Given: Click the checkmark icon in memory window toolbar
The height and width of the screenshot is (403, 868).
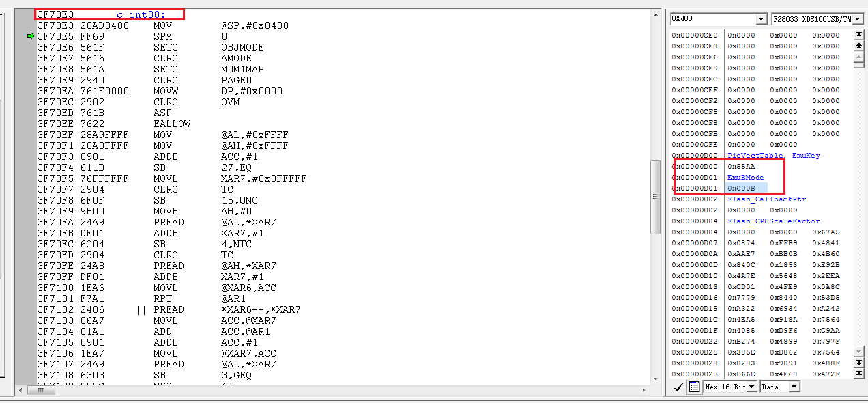Looking at the screenshot, I should pos(678,387).
